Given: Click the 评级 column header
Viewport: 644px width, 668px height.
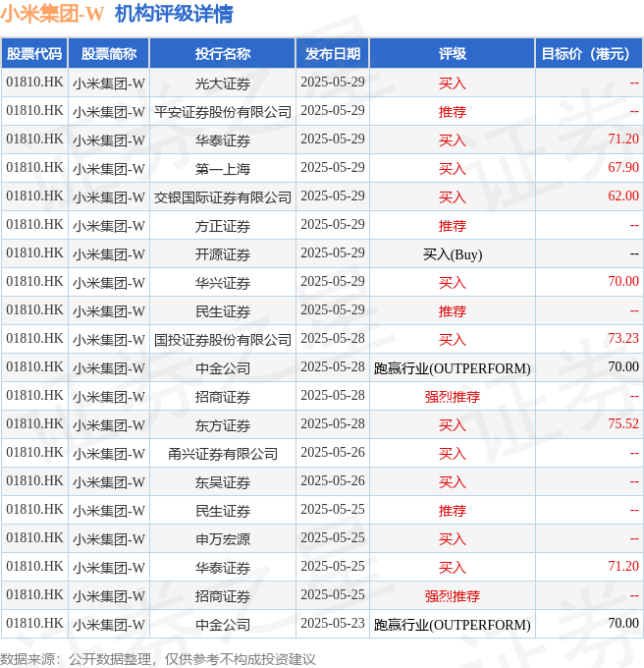Looking at the screenshot, I should pyautogui.click(x=452, y=54).
